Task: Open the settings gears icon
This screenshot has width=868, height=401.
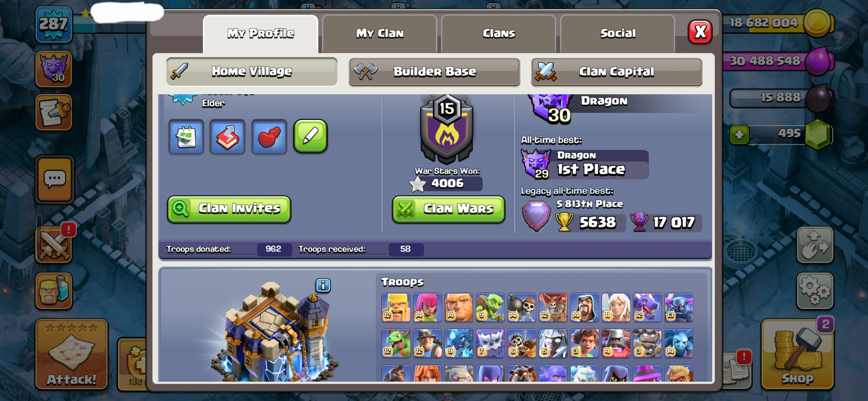Action: tap(815, 290)
